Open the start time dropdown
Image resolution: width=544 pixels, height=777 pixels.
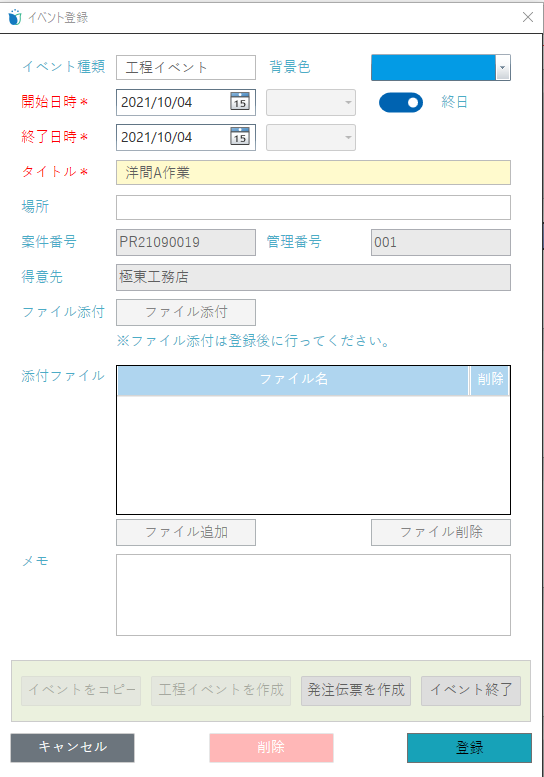[311, 102]
